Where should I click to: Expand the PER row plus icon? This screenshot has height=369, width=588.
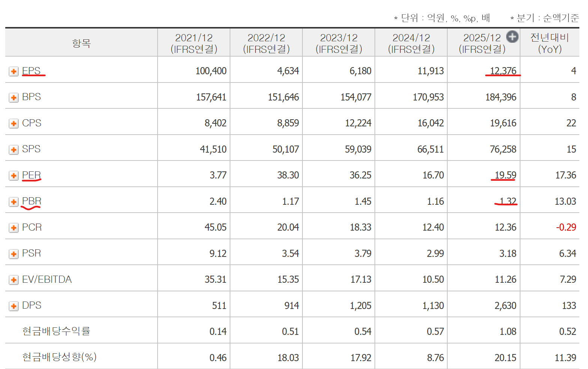pos(14,175)
